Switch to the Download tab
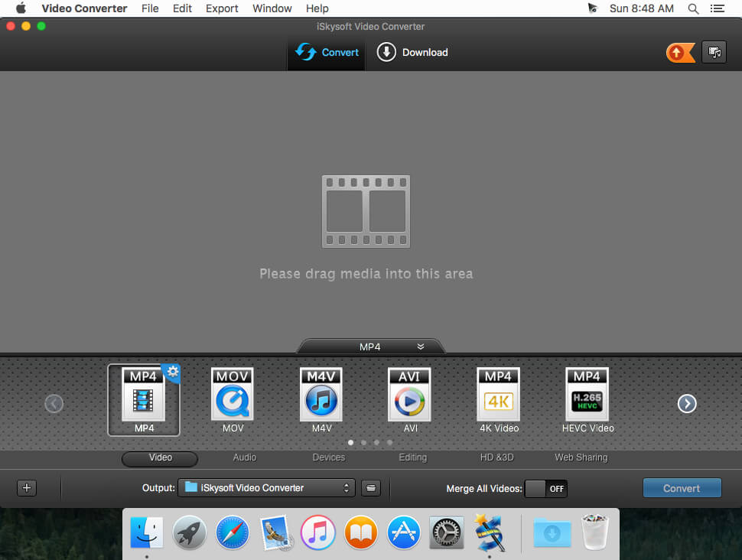This screenshot has width=742, height=560. pyautogui.click(x=412, y=52)
